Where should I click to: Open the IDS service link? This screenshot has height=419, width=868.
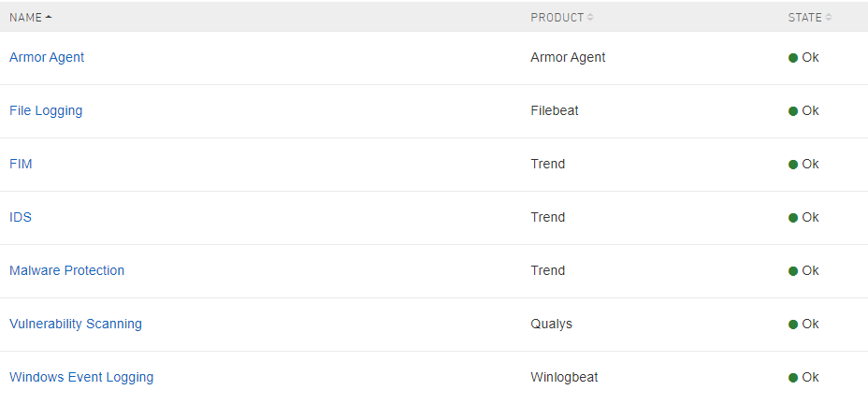pyautogui.click(x=21, y=218)
